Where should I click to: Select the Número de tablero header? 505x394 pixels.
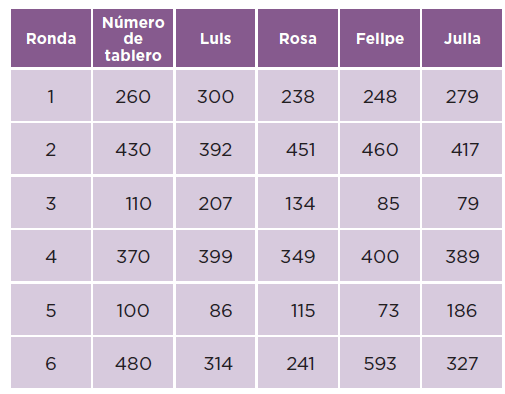tap(133, 38)
